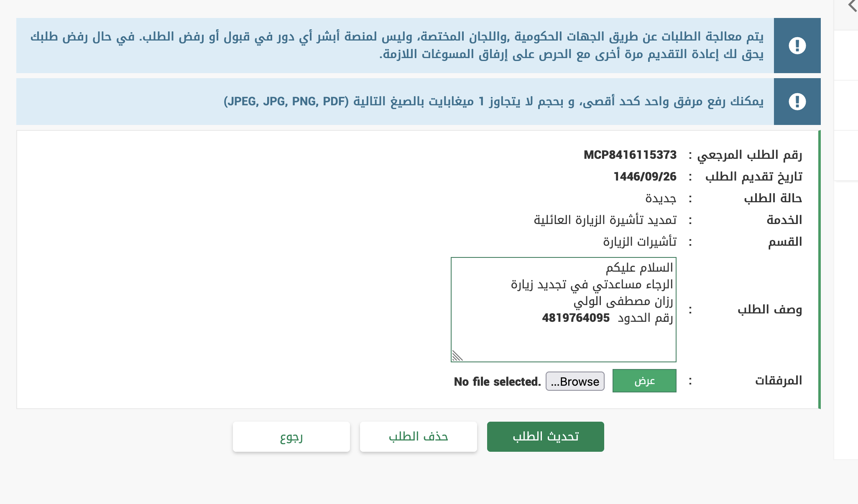Click the exclamation icon in the request-processing notice
Viewport: 858px width, 504px height.
797,46
